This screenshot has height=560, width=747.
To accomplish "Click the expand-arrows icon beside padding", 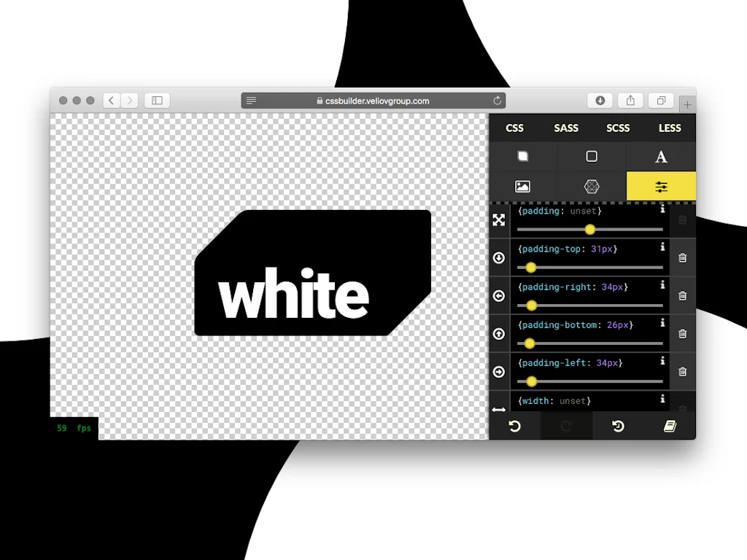I will 499,219.
